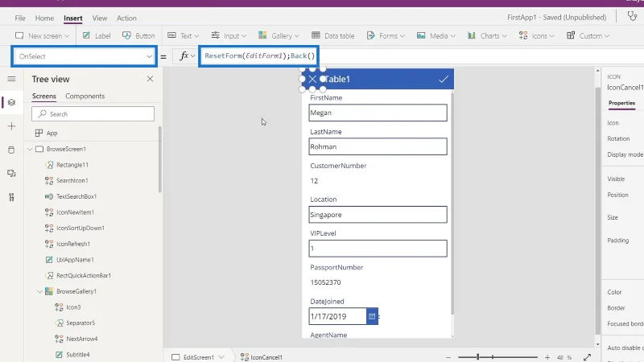Screen dimensions: 644x362
Task: Select LblAppName1 in the tree
Action: [75, 260]
